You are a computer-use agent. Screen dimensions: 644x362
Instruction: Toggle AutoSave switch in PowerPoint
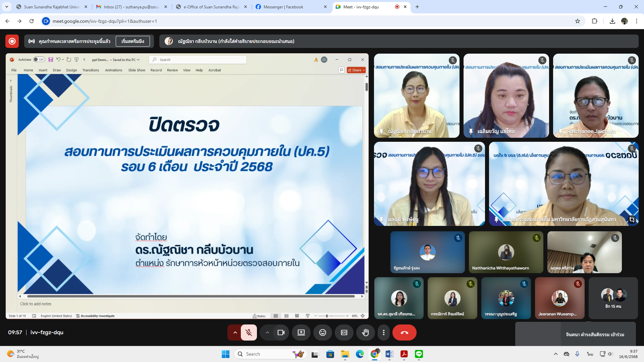point(39,60)
